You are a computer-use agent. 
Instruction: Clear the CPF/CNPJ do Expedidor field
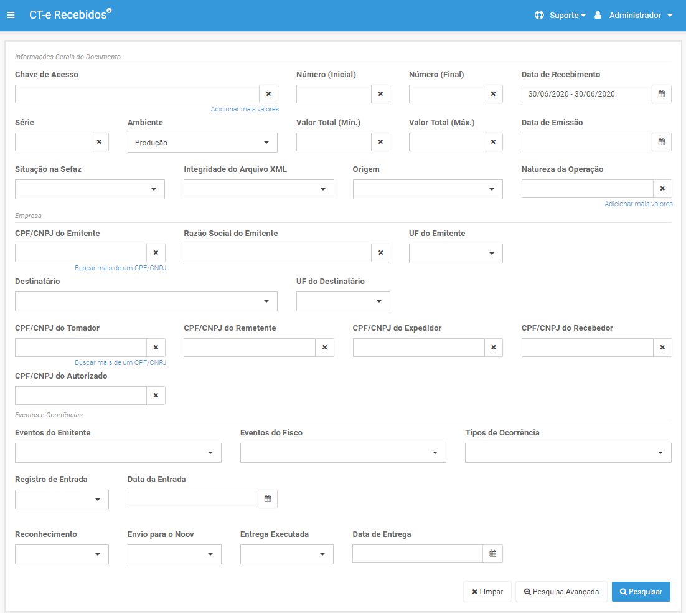pyautogui.click(x=494, y=348)
